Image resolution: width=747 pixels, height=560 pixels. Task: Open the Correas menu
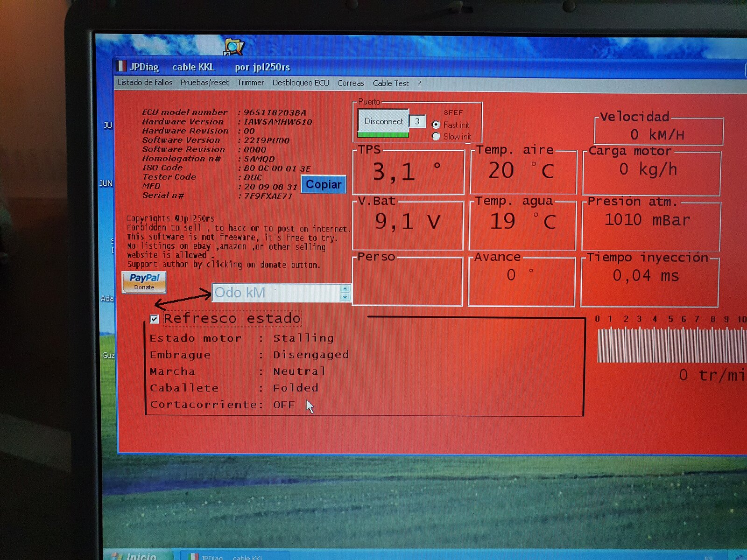351,83
